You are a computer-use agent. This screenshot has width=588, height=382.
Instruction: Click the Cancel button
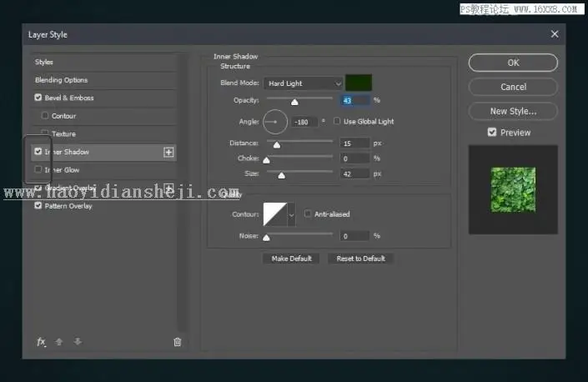point(513,87)
